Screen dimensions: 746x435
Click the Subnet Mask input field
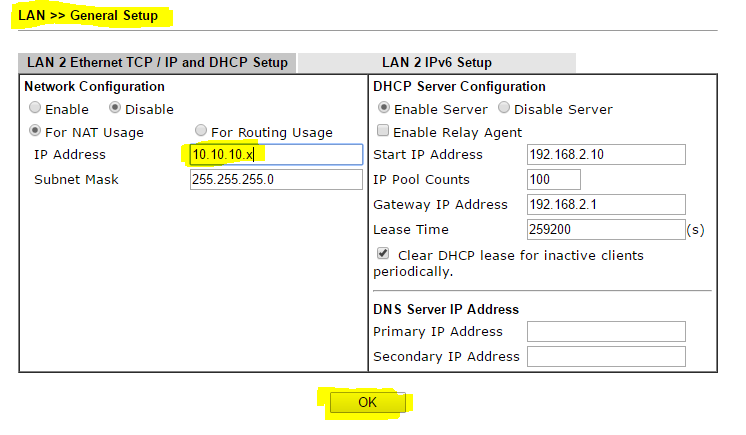tap(275, 179)
